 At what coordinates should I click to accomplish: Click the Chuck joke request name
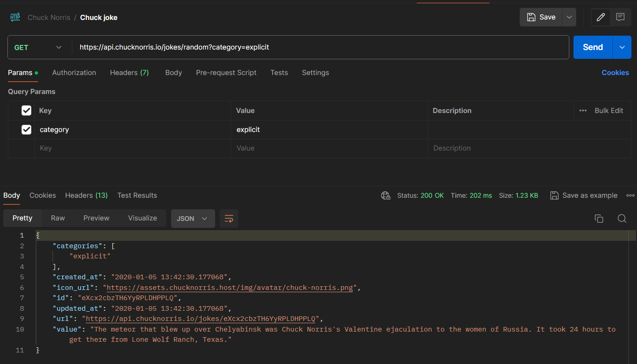(99, 18)
